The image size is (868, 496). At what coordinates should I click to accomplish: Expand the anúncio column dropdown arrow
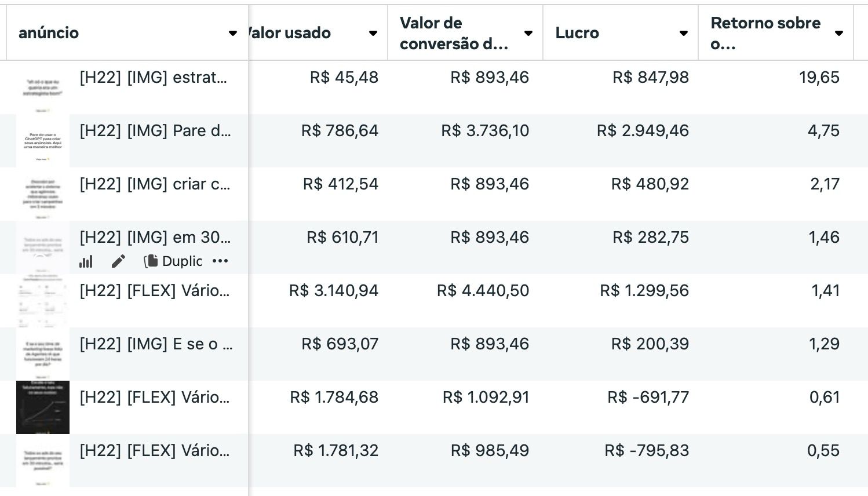tap(233, 33)
